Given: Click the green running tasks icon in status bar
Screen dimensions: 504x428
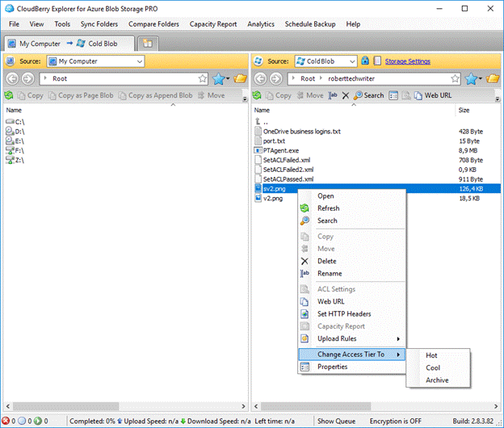Looking at the screenshot, I should (38, 421).
